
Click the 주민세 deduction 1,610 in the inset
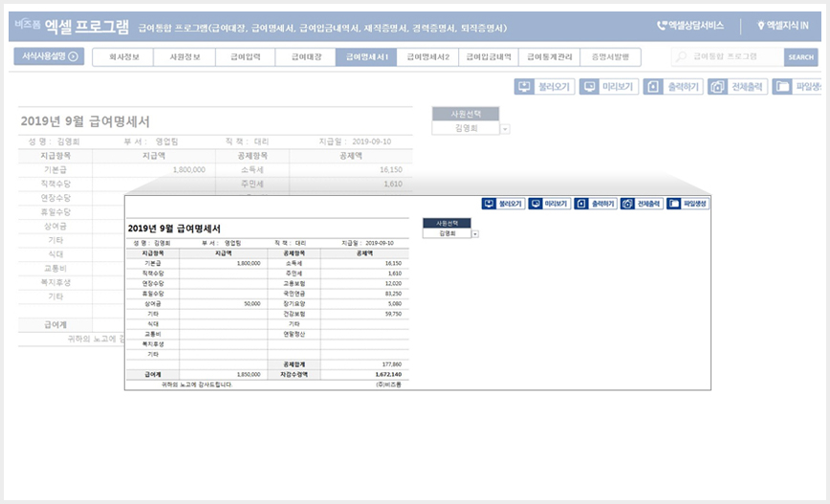click(395, 274)
